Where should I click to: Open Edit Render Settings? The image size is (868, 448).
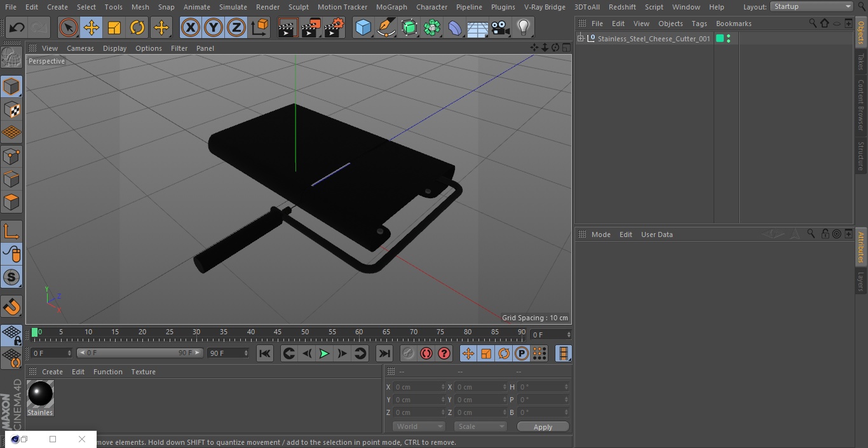pyautogui.click(x=334, y=28)
